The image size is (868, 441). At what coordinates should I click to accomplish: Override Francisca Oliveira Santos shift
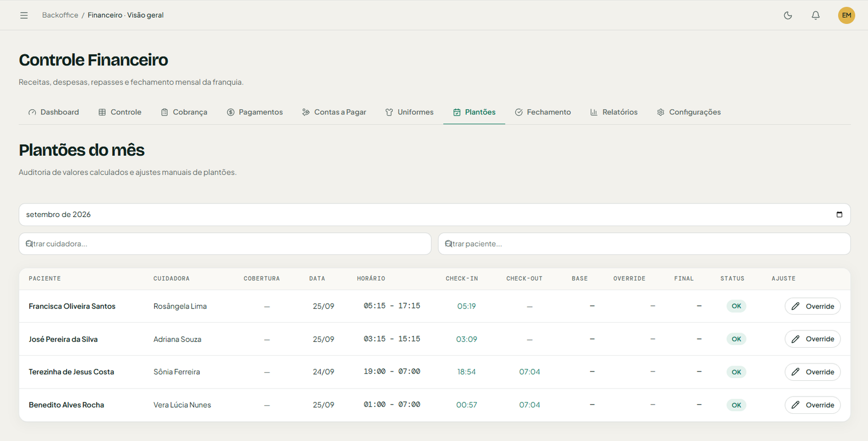tap(813, 306)
